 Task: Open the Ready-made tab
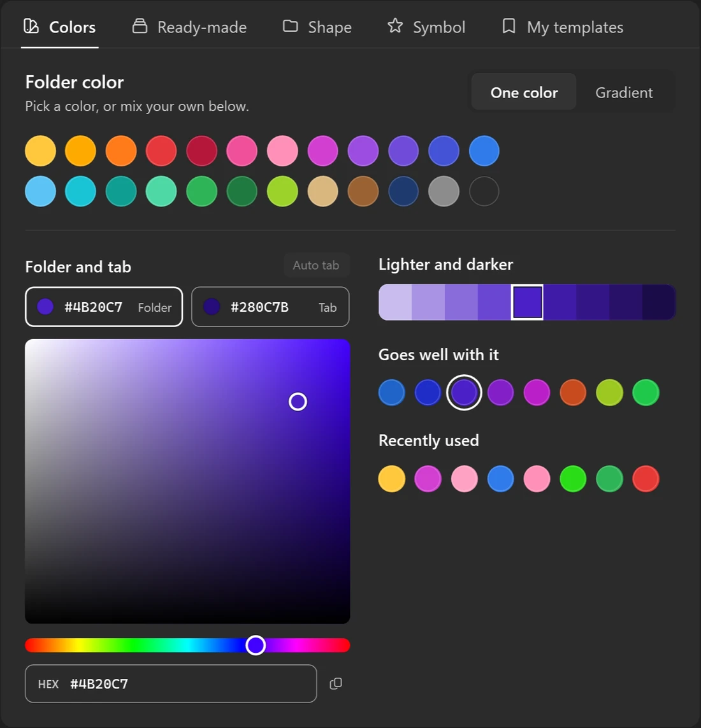(189, 27)
